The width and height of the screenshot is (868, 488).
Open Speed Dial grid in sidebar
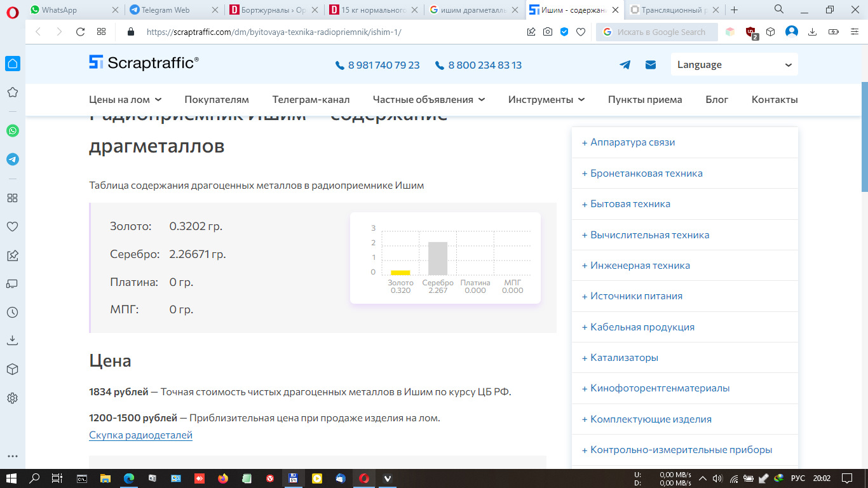[x=12, y=198]
